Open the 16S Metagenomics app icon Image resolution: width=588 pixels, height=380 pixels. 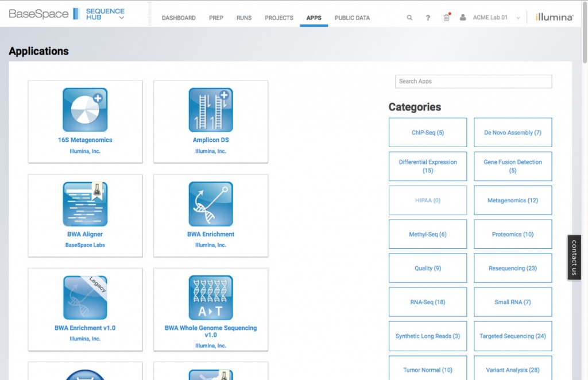(x=85, y=110)
